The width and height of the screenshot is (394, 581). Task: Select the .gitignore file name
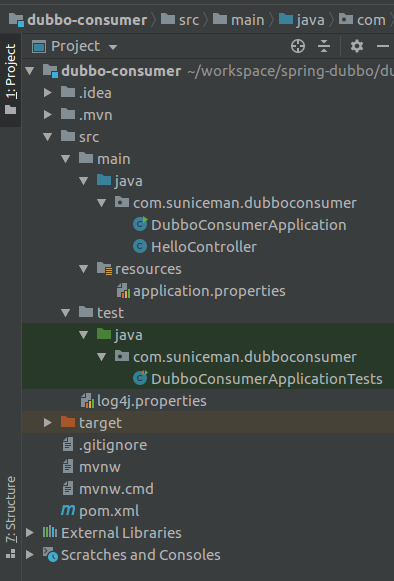113,445
